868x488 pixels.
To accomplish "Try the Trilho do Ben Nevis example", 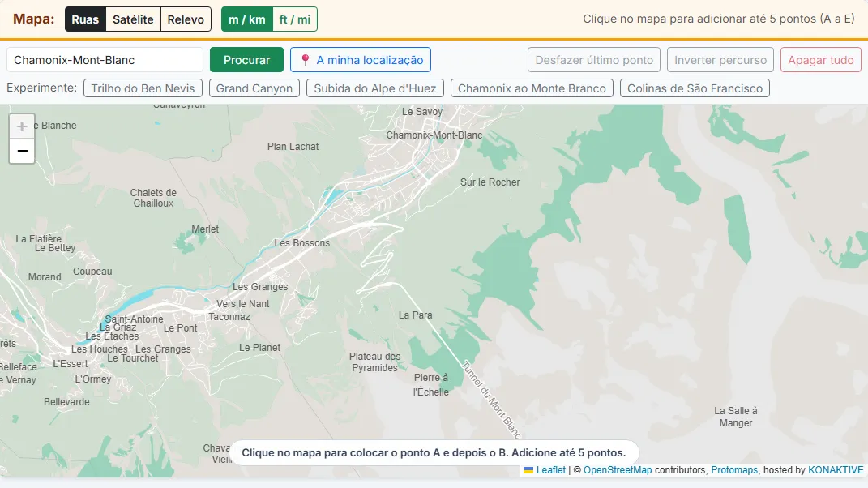I will pos(143,88).
